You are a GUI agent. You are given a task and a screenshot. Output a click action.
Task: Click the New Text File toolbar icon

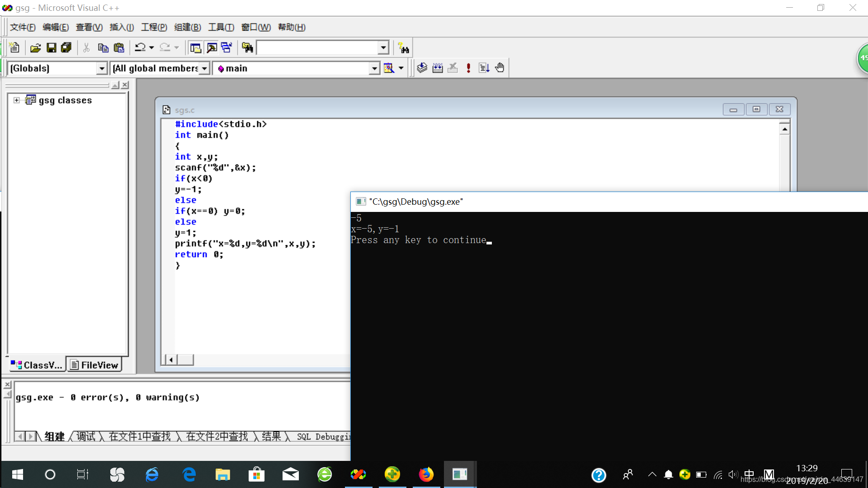(14, 47)
